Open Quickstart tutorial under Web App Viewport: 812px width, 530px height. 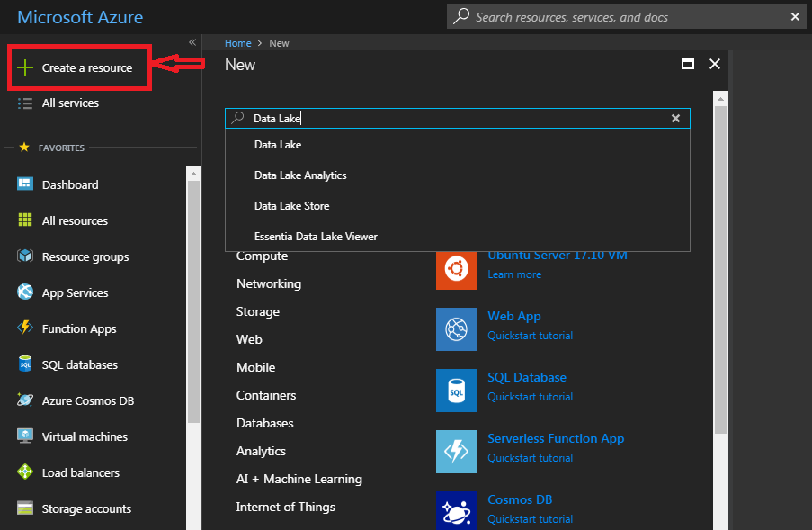pos(531,336)
